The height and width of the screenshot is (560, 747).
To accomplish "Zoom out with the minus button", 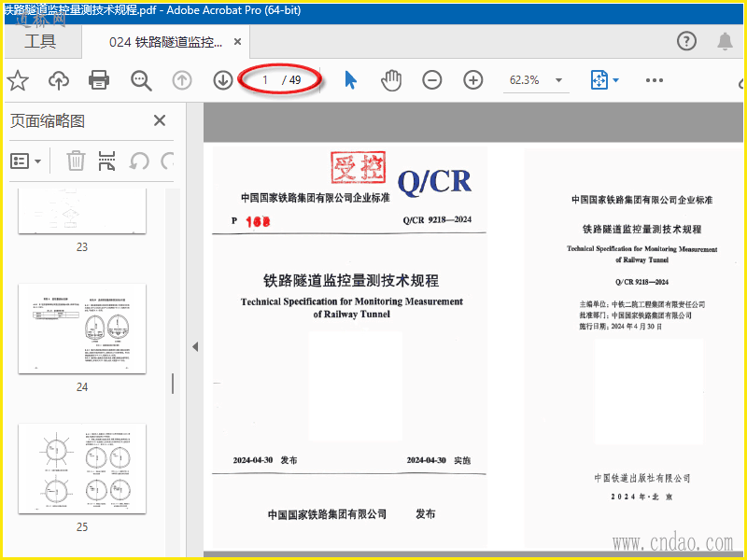I will (x=432, y=80).
